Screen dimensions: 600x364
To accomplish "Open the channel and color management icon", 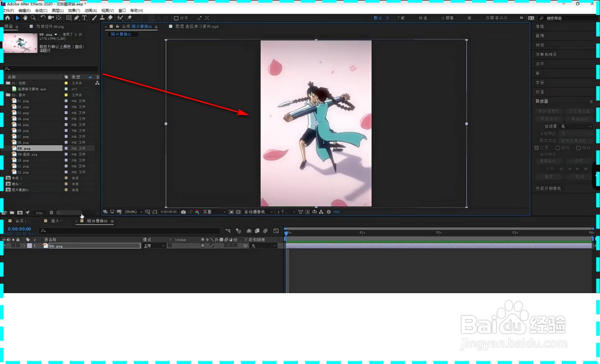I will (x=197, y=212).
